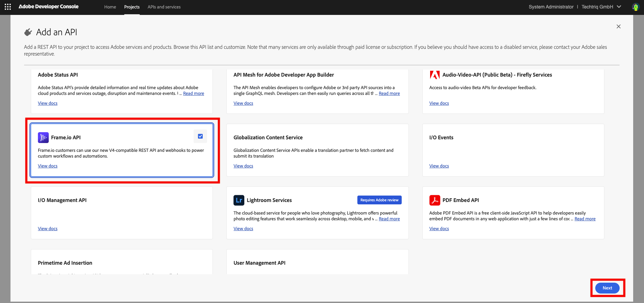The image size is (644, 303).
Task: Click the Audio-Video-API Adobe logo icon
Action: [x=435, y=75]
